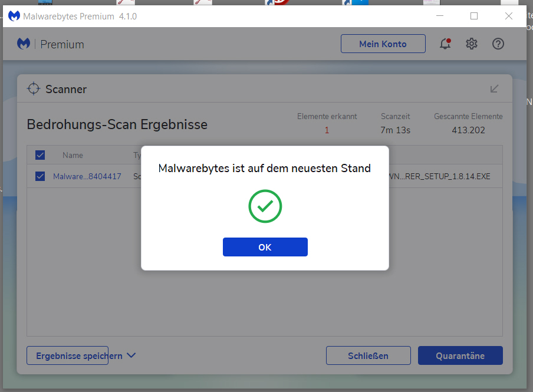This screenshot has height=392, width=533.
Task: Open the Malware...8404417 threat link
Action: [87, 176]
